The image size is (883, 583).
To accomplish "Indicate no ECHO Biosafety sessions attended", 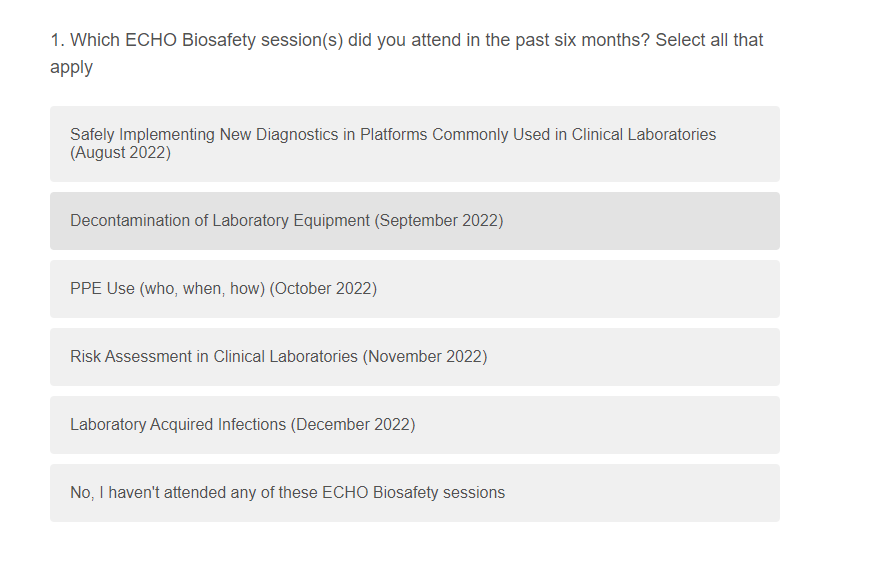I will 414,493.
